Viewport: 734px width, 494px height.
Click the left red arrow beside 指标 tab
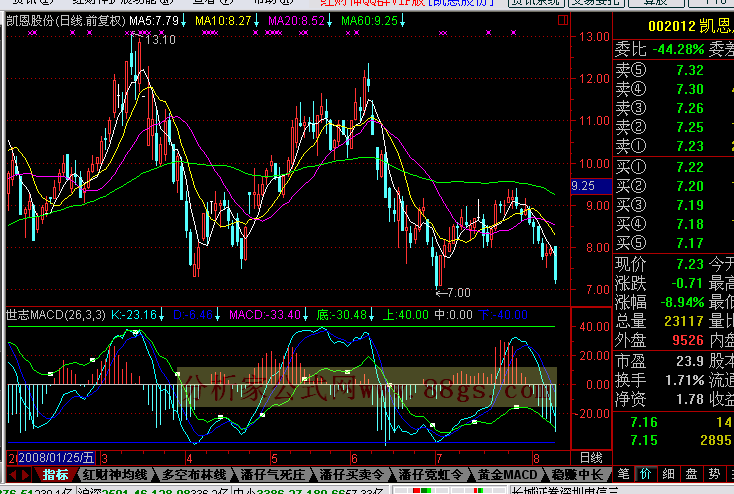pyautogui.click(x=12, y=475)
